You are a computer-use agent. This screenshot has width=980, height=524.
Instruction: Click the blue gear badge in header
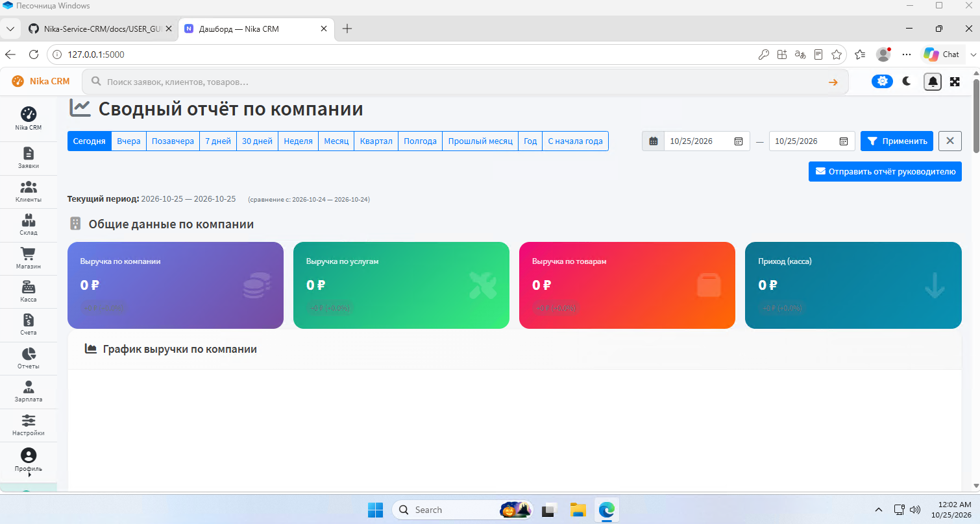click(882, 82)
